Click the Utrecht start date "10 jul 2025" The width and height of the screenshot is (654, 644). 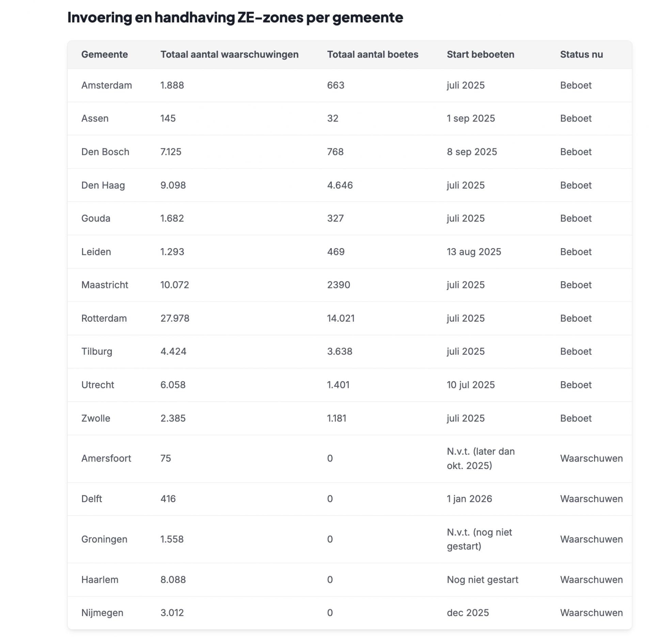tap(470, 385)
